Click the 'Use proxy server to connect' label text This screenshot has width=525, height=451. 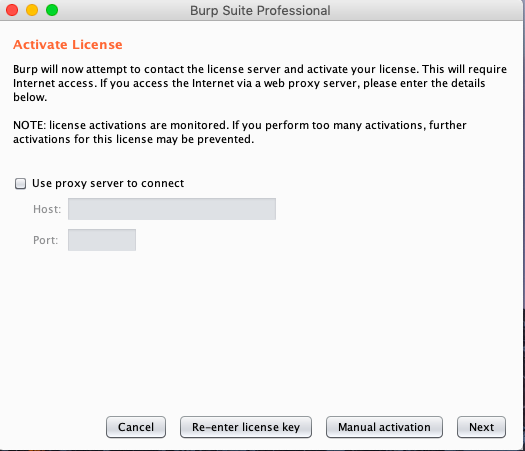(108, 183)
